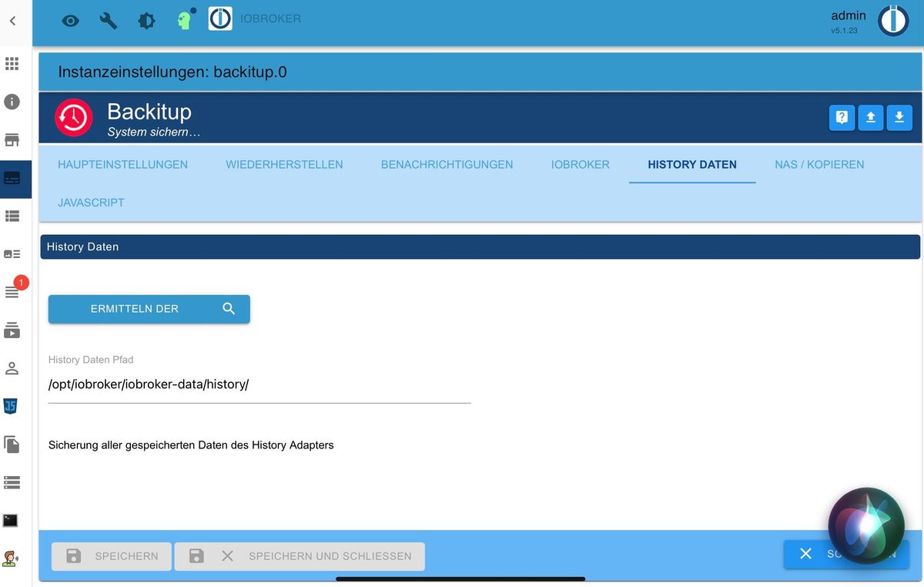Toggle the eye visibility icon in header

click(x=70, y=21)
